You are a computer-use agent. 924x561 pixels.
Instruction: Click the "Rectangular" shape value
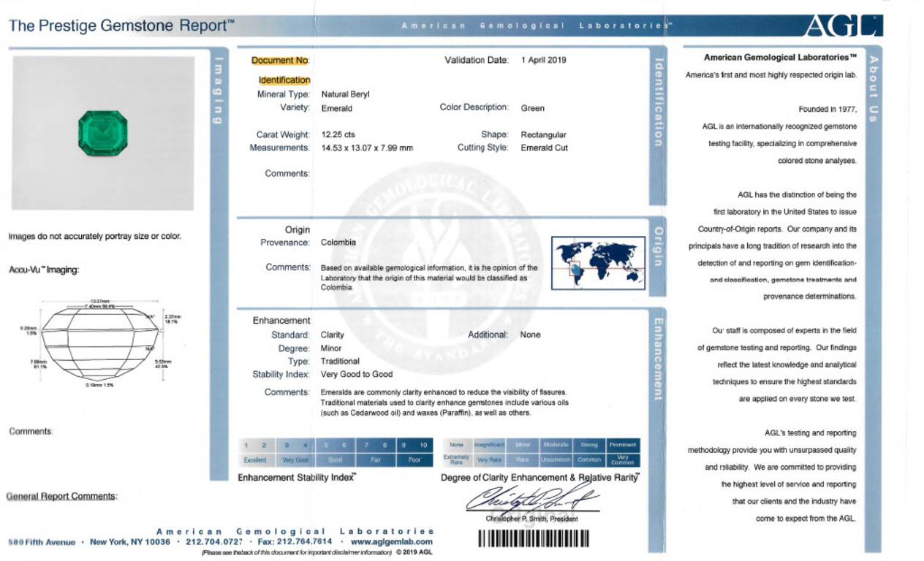point(543,134)
